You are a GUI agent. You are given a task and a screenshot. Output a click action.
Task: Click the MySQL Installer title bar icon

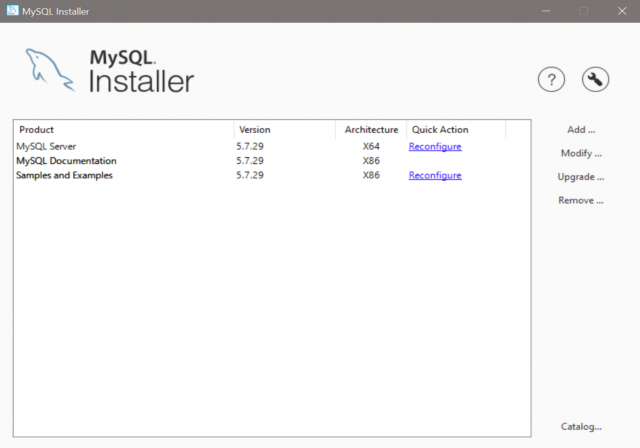tap(13, 10)
